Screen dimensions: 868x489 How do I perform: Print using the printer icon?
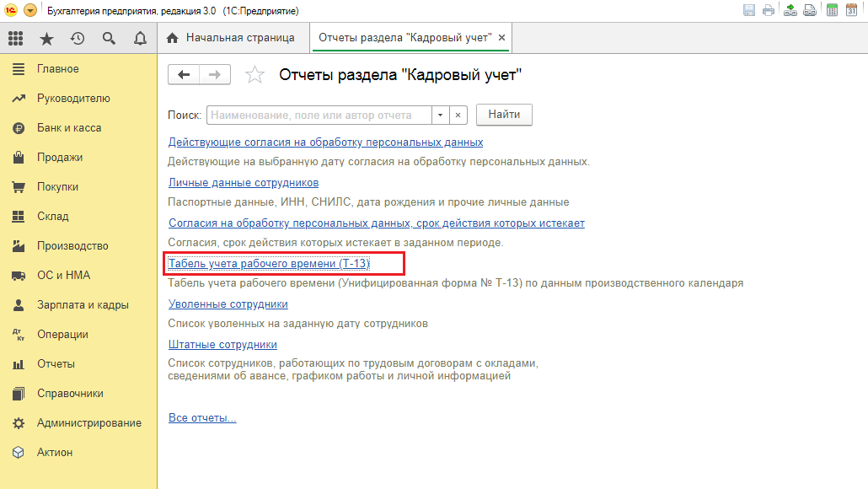pos(769,10)
